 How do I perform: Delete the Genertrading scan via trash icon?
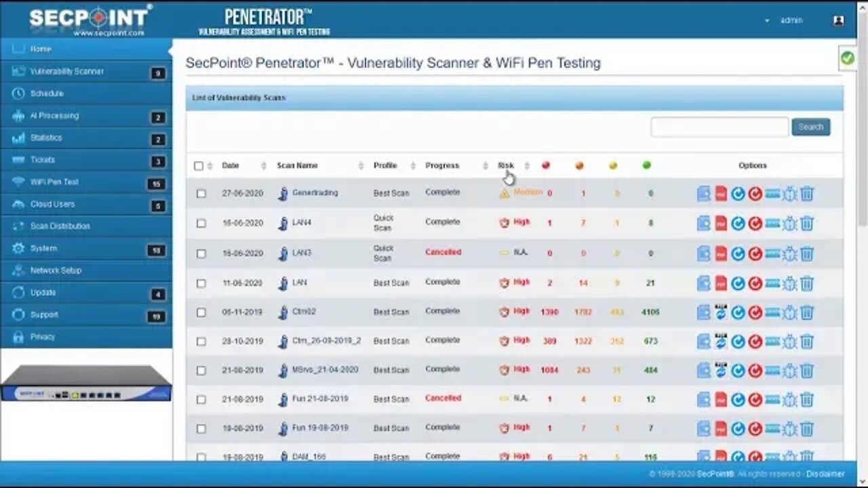807,194
